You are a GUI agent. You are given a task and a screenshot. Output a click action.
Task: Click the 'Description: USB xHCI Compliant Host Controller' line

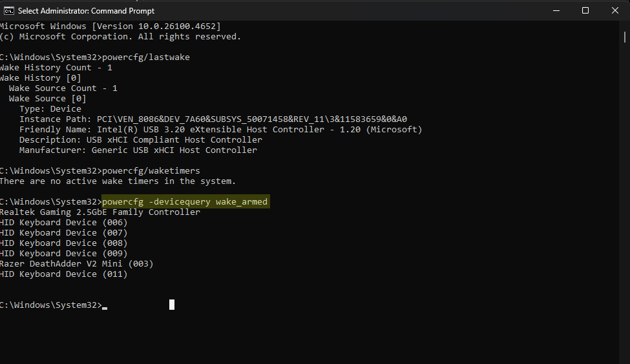(x=141, y=139)
